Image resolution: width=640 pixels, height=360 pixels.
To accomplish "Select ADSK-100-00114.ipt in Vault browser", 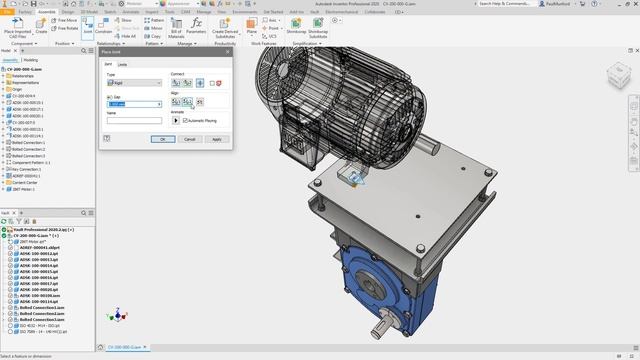I will [x=39, y=301].
